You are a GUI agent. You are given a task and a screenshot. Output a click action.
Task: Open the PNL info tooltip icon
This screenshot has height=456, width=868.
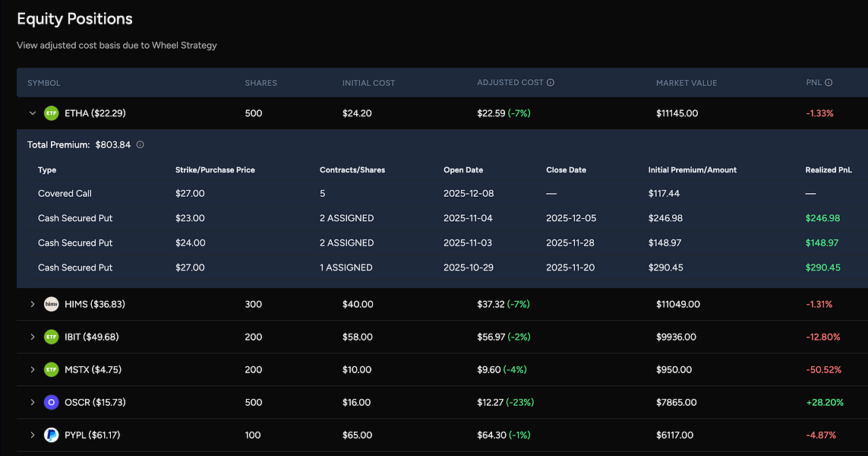(829, 82)
